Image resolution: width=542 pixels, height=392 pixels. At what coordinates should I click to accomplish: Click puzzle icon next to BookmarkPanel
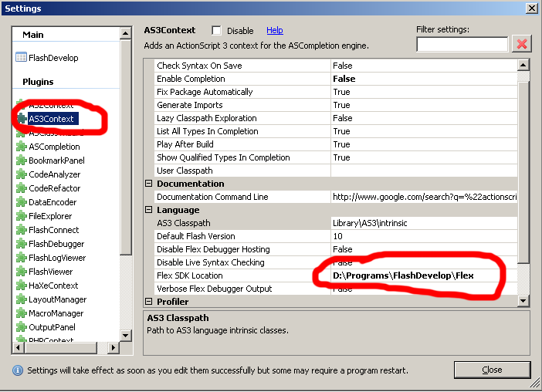click(22, 161)
